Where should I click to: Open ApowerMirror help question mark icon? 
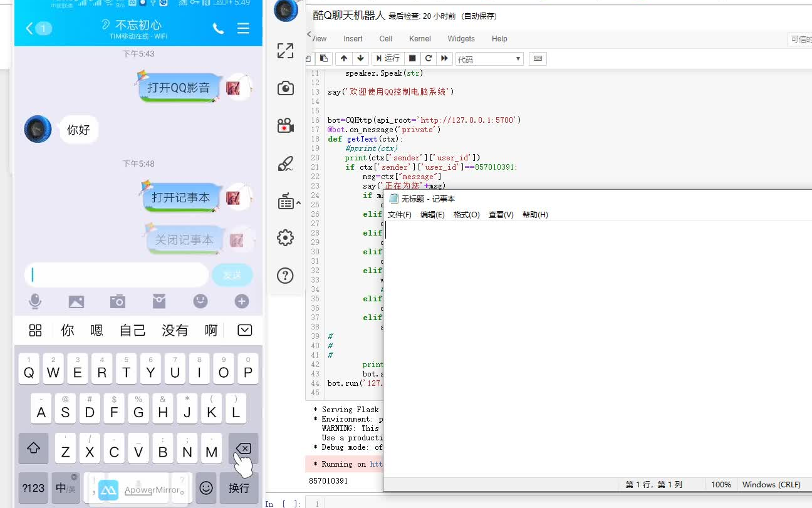pos(286,276)
